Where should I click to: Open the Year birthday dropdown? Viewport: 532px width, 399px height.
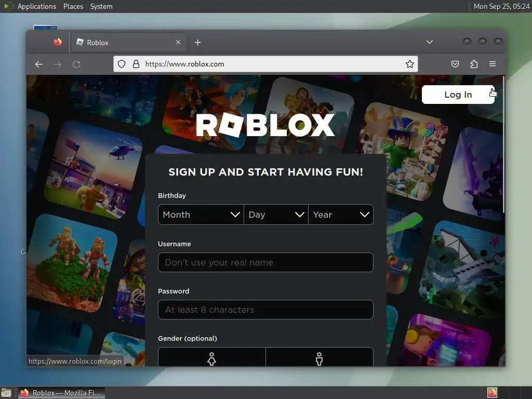[341, 215]
